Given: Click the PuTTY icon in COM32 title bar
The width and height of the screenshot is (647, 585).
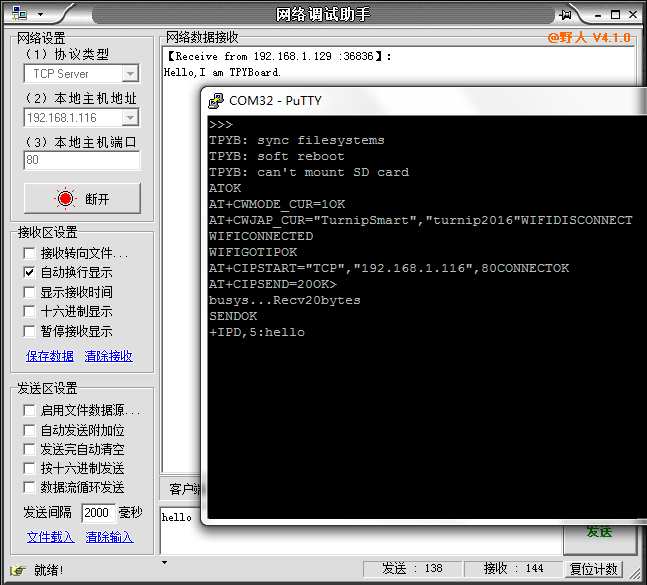Looking at the screenshot, I should point(216,100).
